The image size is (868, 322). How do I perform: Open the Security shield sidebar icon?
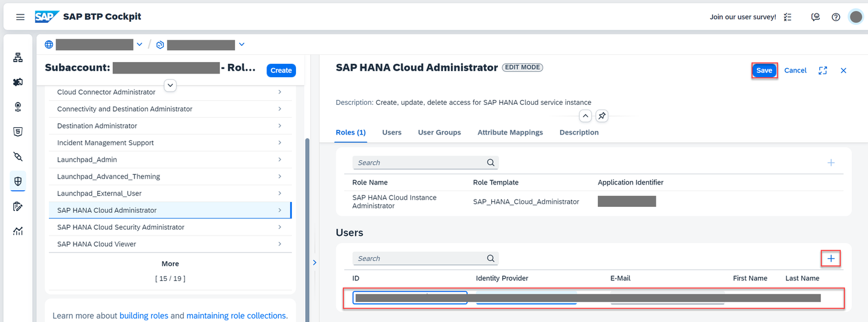18,181
